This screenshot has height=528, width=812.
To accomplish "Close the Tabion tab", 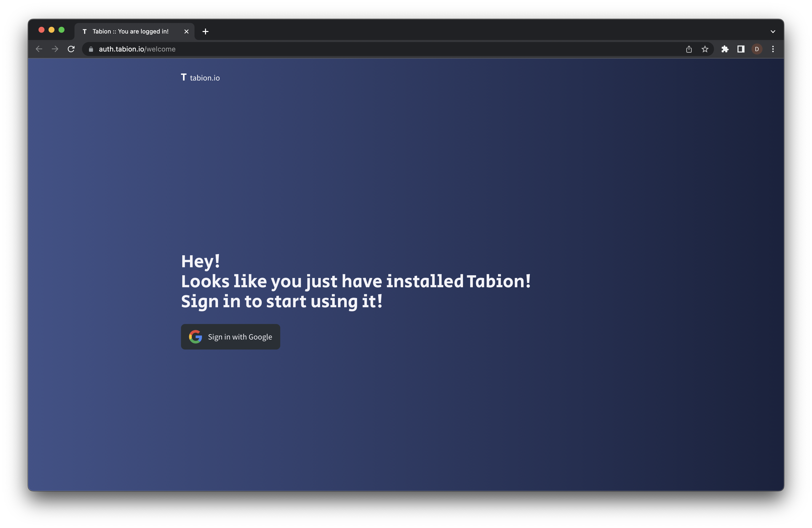I will pos(186,31).
